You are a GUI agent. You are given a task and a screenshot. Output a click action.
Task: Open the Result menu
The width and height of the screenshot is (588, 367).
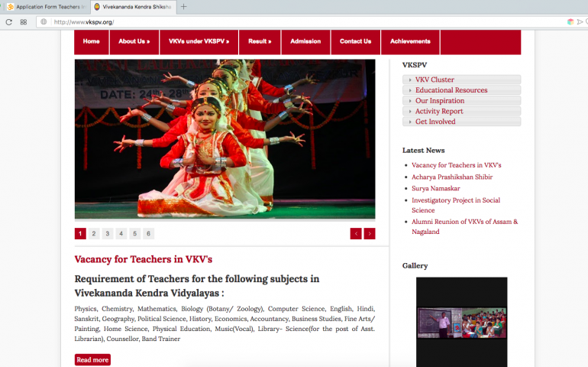click(x=260, y=42)
